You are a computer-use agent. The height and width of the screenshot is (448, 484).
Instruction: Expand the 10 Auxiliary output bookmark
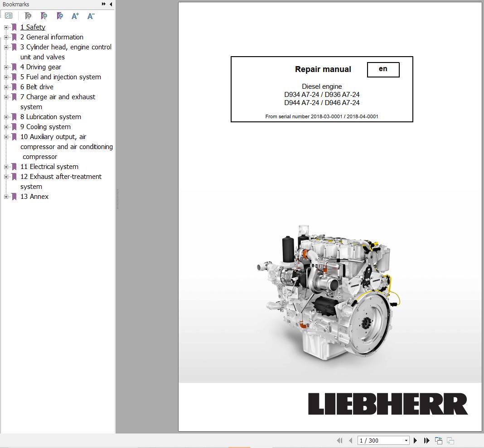pos(6,137)
